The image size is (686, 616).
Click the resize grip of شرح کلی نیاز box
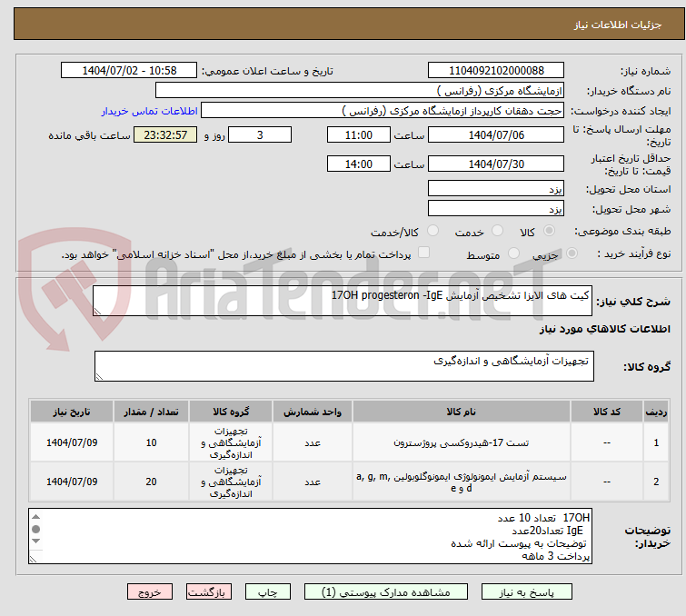97,312
